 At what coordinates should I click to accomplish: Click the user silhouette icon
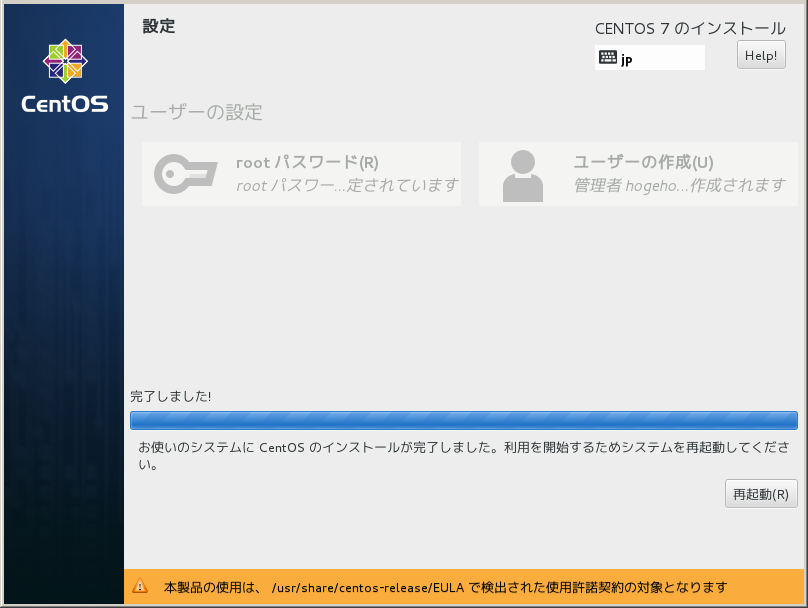pyautogui.click(x=523, y=175)
